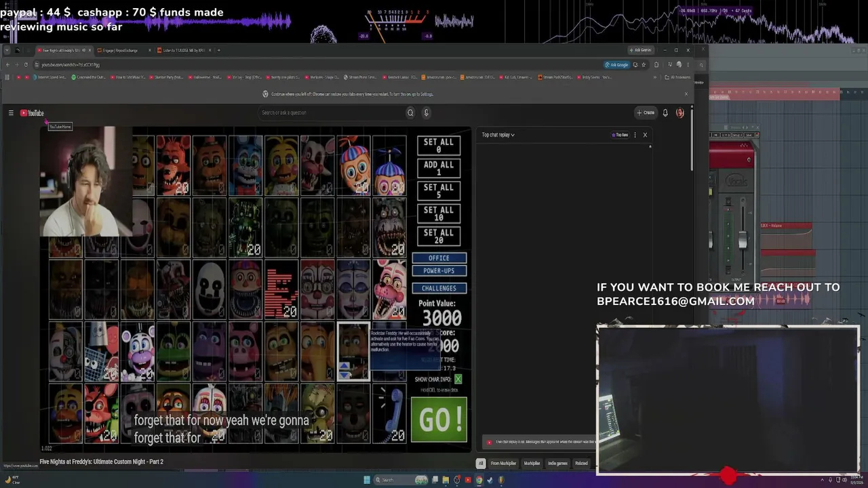Open the Chrome tab search dropdown
Viewport: 868px width, 488px height.
(x=7, y=50)
